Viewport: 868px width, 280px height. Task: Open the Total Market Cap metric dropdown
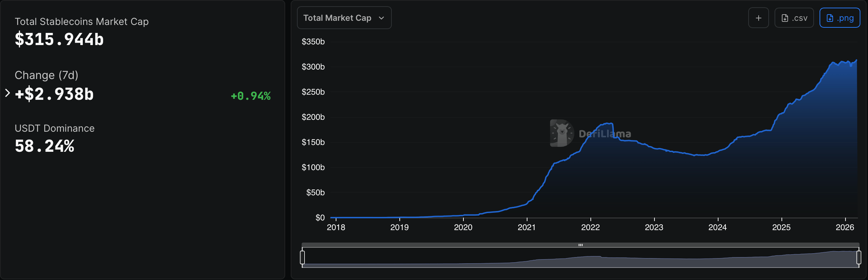click(344, 18)
